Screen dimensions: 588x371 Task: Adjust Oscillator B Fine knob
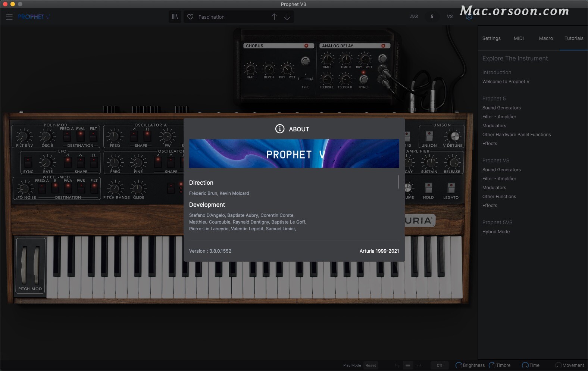[x=138, y=162]
